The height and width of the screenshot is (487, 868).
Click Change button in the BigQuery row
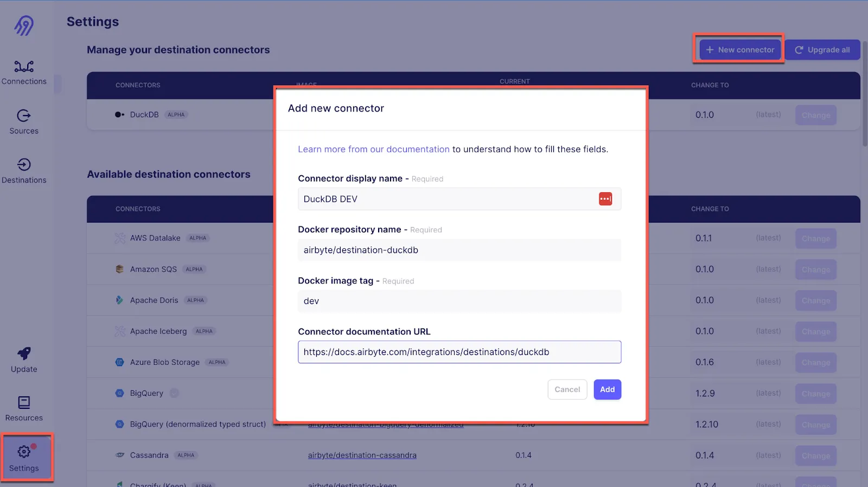tap(816, 393)
